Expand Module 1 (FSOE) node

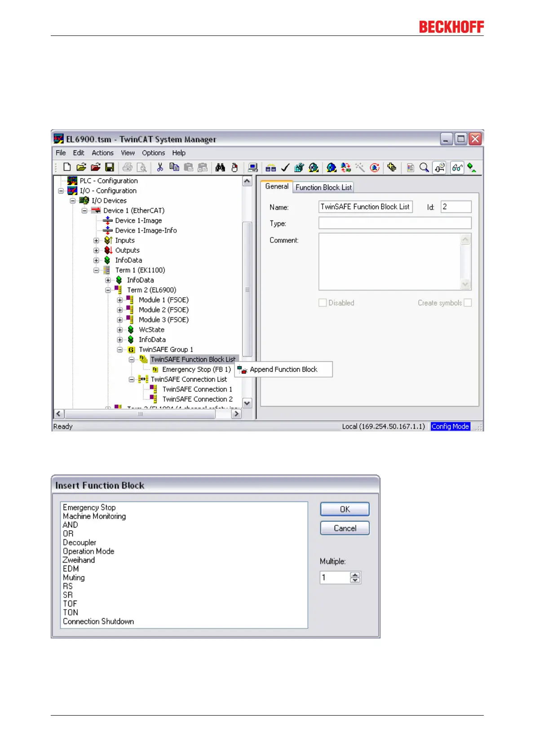click(x=120, y=300)
